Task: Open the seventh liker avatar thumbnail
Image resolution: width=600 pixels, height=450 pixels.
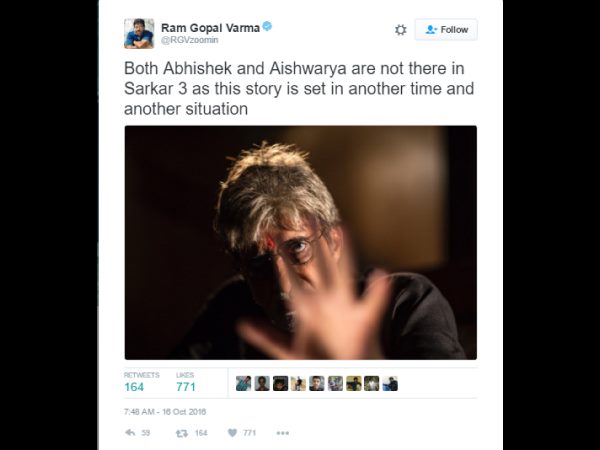Action: pos(354,383)
